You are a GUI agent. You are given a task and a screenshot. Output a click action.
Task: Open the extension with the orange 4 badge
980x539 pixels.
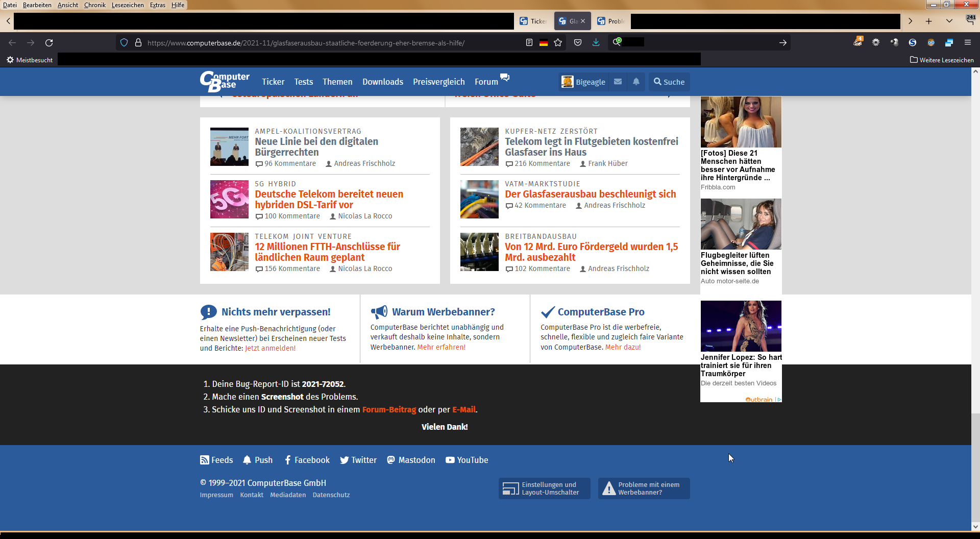858,42
